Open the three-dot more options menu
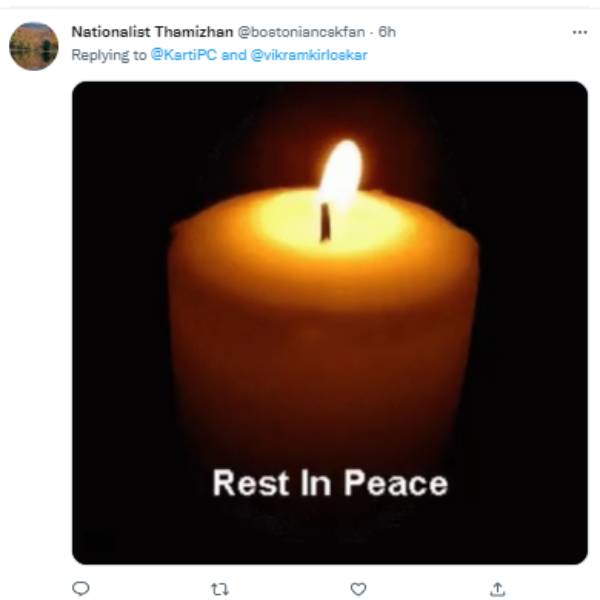 pos(580,33)
